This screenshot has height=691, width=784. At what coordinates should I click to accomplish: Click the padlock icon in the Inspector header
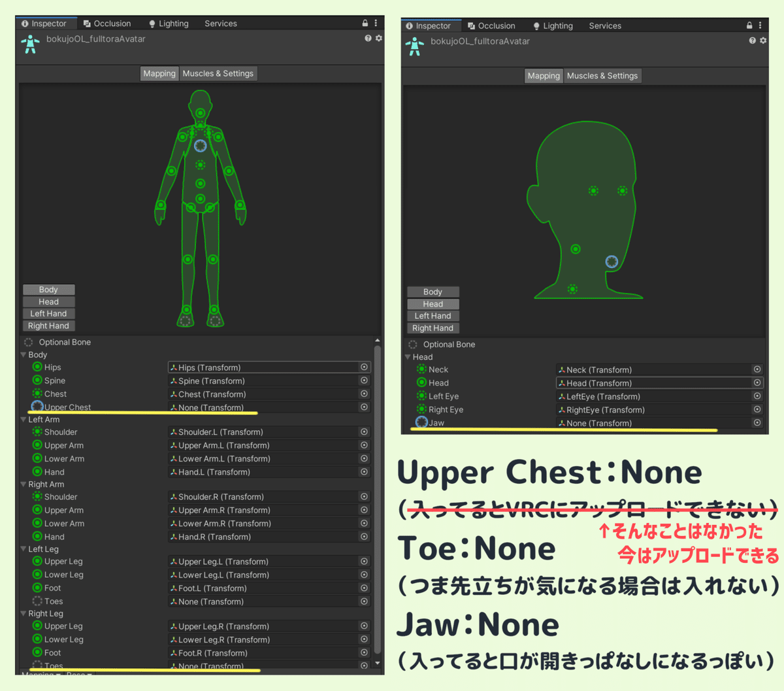[365, 22]
